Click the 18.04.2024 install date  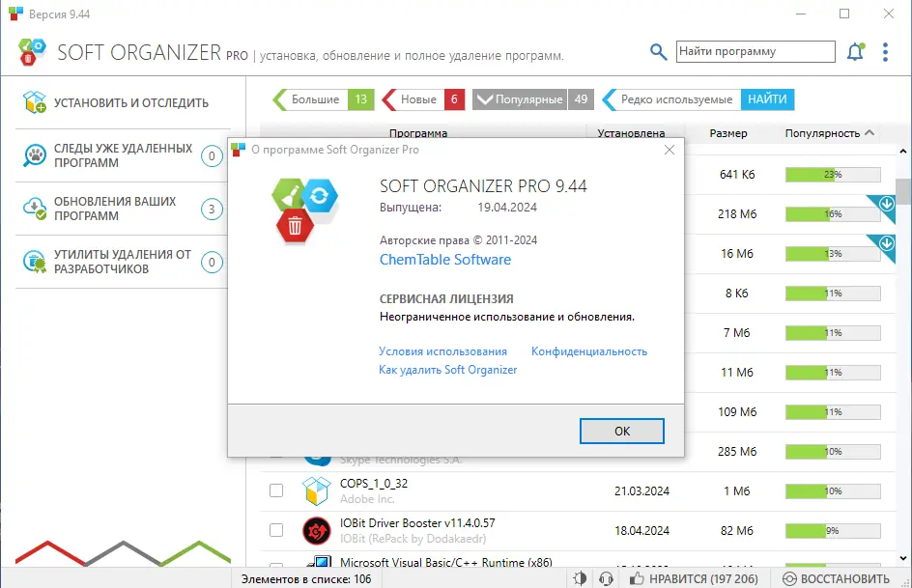click(x=641, y=530)
